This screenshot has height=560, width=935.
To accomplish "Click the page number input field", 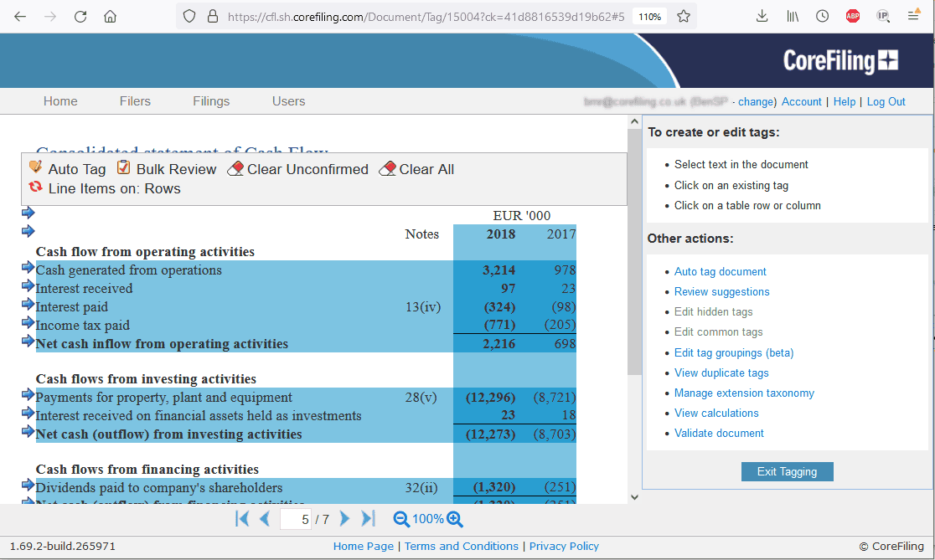I will pyautogui.click(x=295, y=519).
